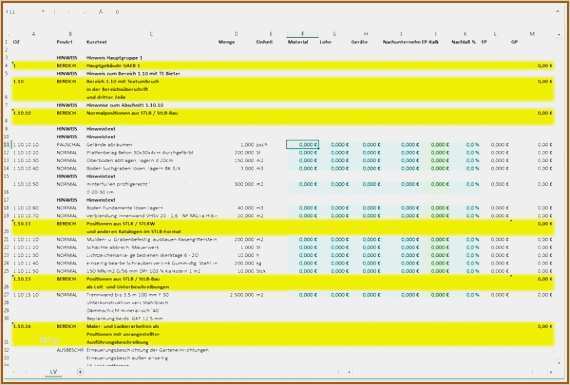Click the horizontal scrollbar left arrow
Viewport: 570px width, 385px height.
(349, 372)
